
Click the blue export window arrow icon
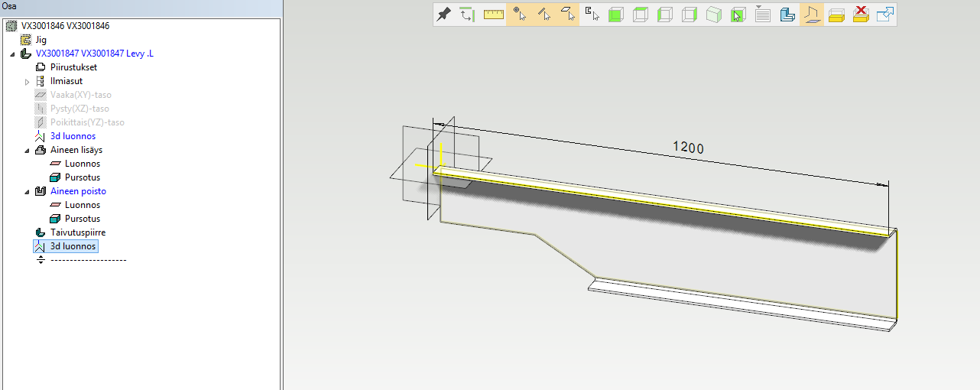(x=885, y=14)
